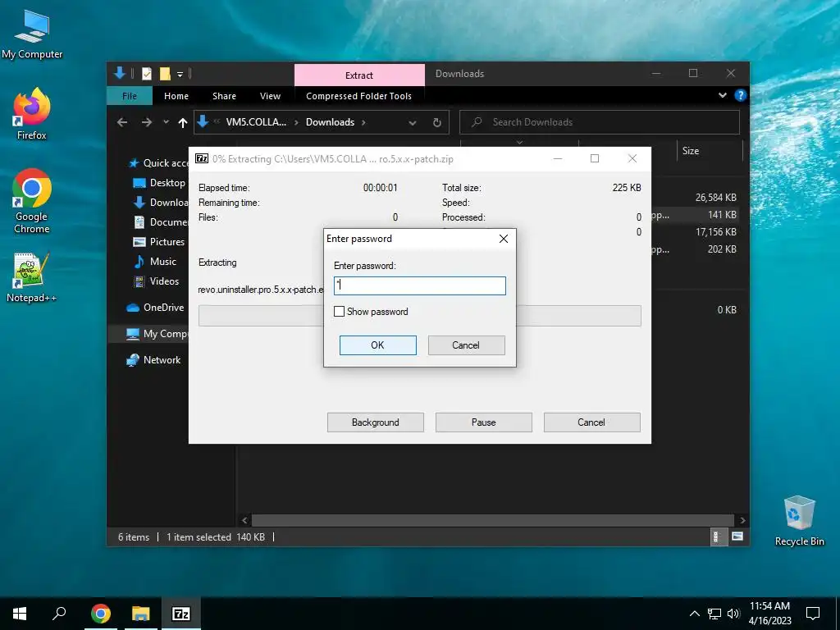Go forward in File Explorer
Viewport: 840px width, 630px height.
(x=146, y=123)
